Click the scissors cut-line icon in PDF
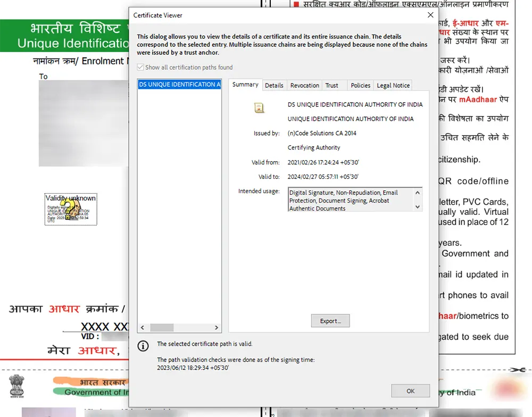The width and height of the screenshot is (532, 417). click(518, 370)
